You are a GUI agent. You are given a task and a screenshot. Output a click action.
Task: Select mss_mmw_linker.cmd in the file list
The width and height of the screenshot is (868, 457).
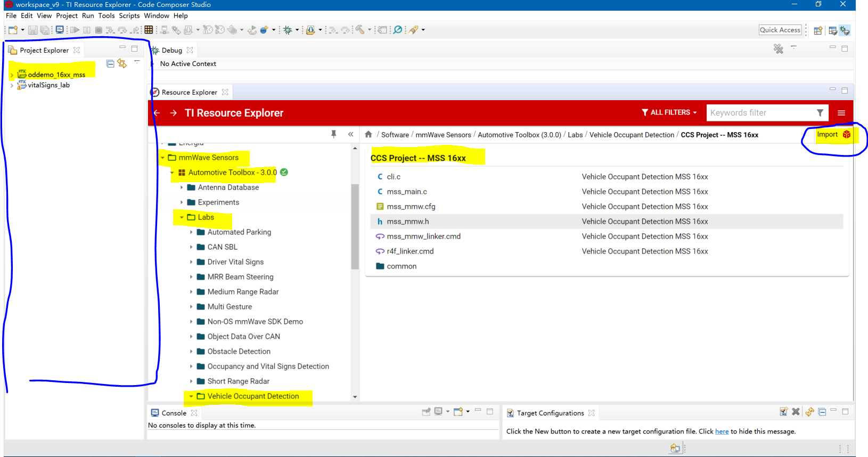(x=423, y=236)
